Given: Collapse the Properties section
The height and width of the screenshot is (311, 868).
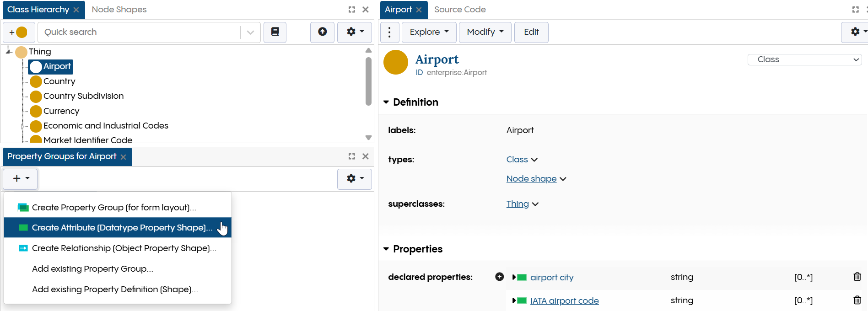Looking at the screenshot, I should click(386, 249).
